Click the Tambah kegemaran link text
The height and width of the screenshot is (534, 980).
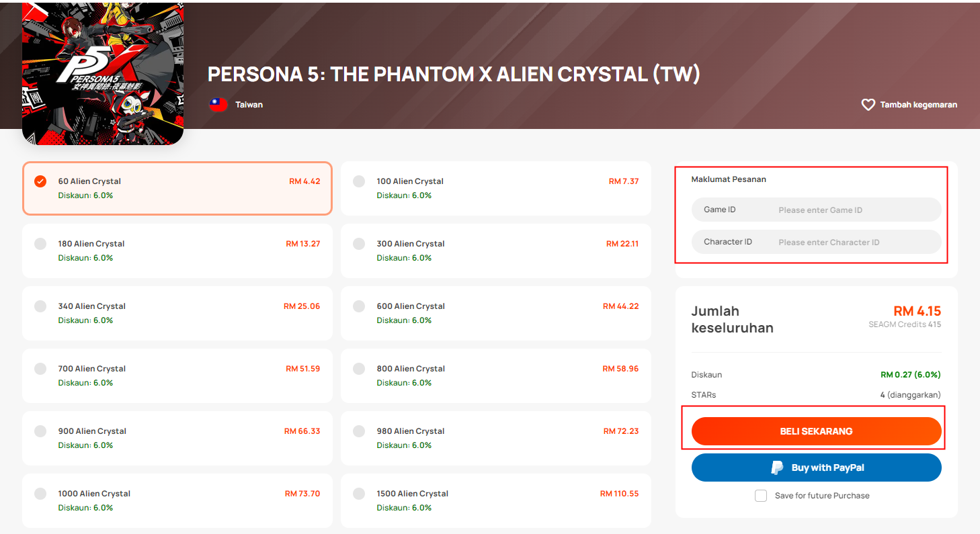coord(918,105)
